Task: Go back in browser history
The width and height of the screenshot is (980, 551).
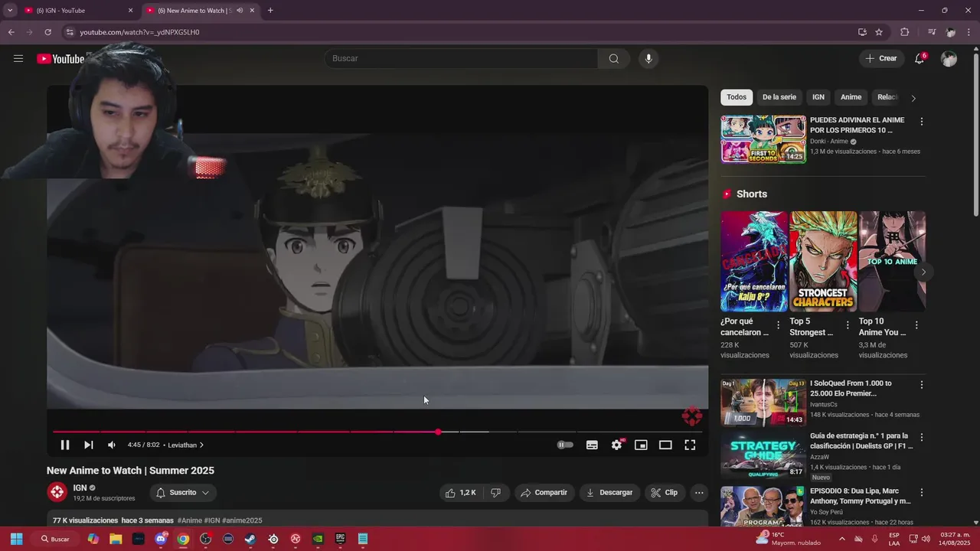Action: (11, 32)
